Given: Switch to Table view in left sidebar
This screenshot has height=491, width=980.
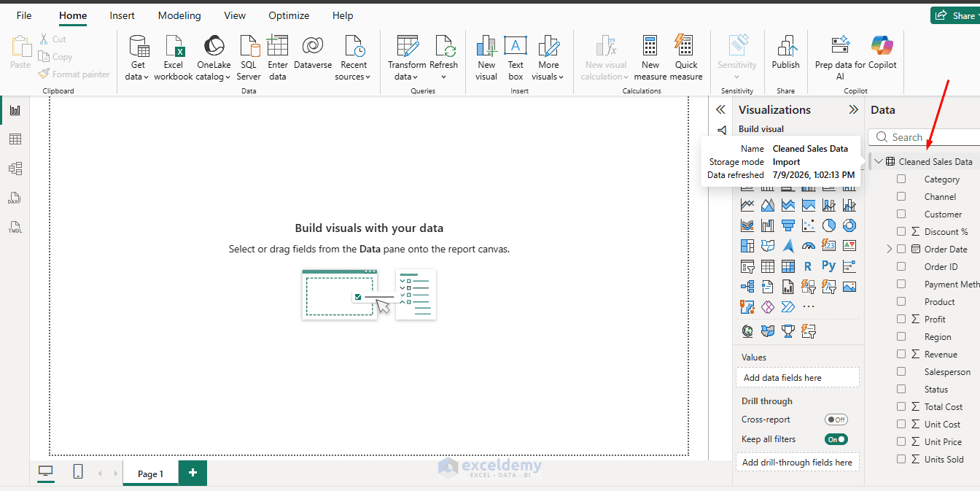Looking at the screenshot, I should [15, 139].
